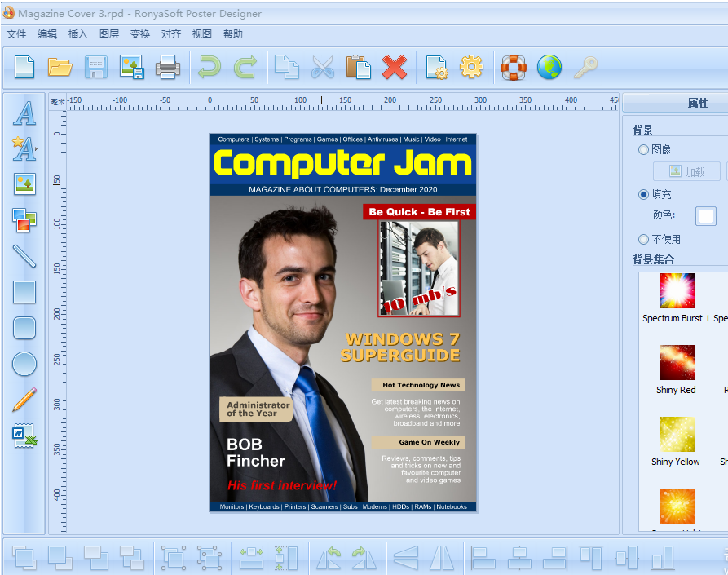Screen dimensions: 728x575
Task: Select the WINDOWS 7 SUPERGUIDE headline
Action: 400,347
